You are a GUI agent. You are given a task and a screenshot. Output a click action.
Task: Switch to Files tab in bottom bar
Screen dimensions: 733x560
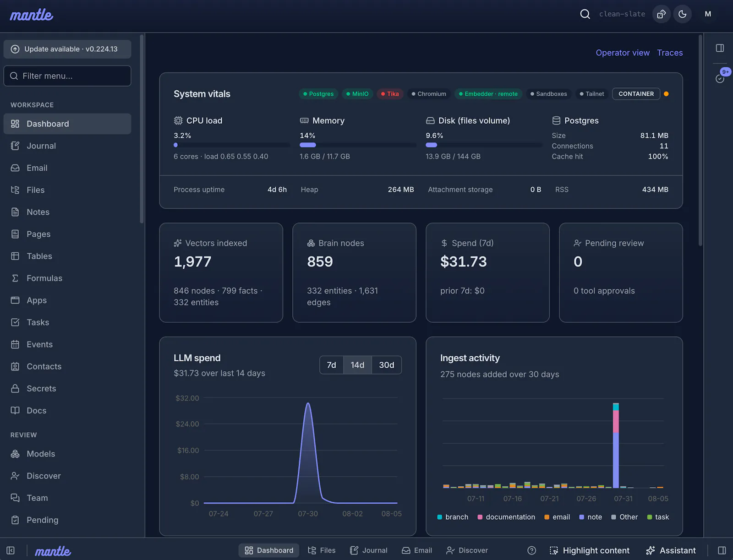tap(322, 550)
